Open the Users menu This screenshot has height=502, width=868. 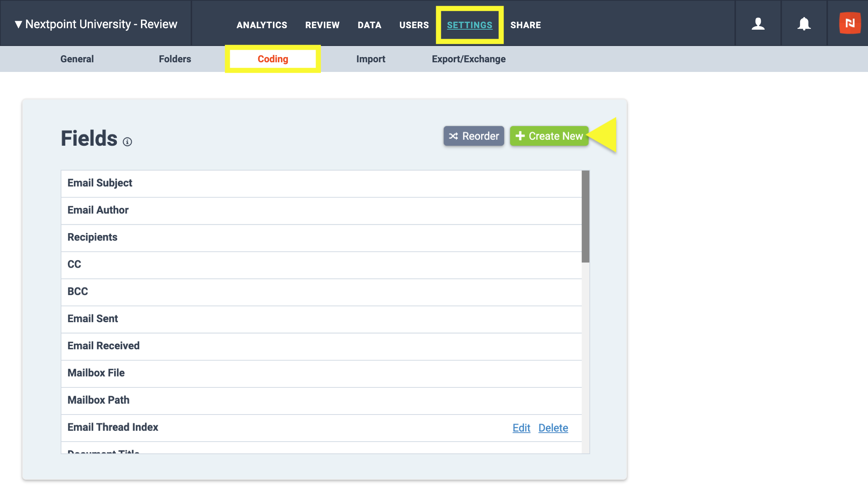click(414, 25)
